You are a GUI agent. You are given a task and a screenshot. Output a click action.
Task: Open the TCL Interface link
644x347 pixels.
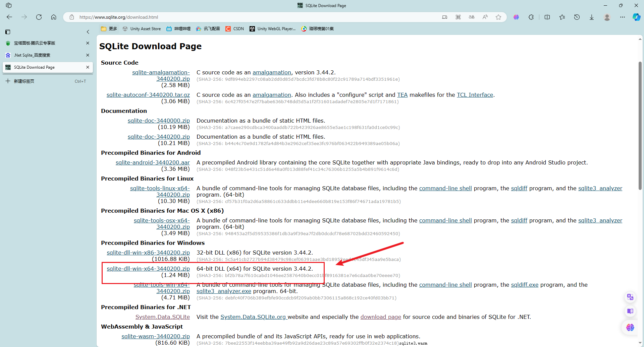[475, 95]
